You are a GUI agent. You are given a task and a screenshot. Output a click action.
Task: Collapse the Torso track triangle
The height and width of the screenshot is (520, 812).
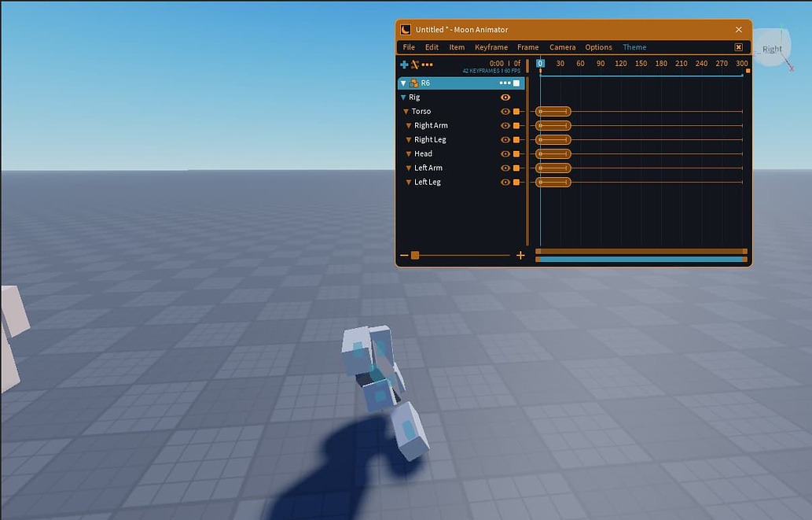(406, 112)
